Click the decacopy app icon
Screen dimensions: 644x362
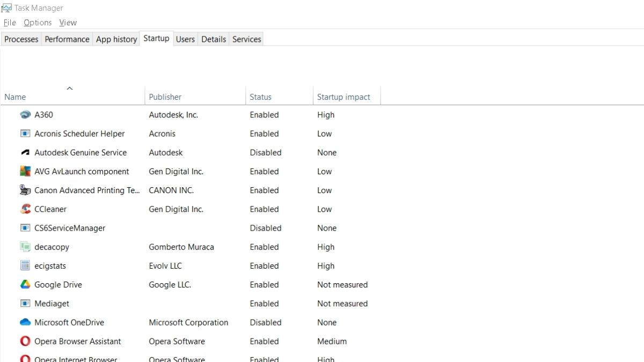coord(25,247)
